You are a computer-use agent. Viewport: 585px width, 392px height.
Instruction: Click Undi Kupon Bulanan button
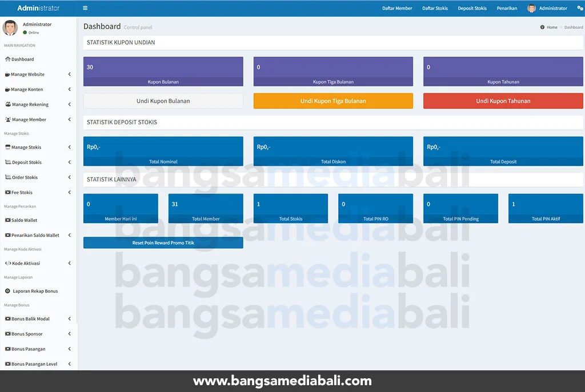(x=163, y=101)
